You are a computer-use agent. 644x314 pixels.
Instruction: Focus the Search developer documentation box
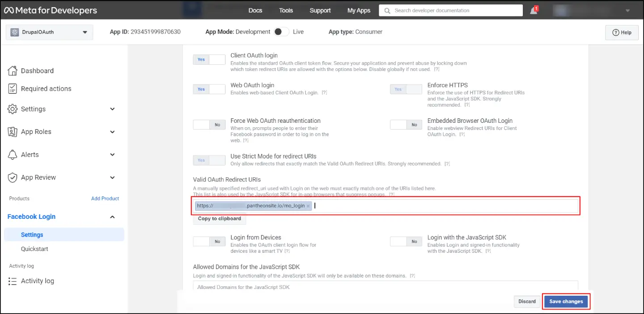(x=451, y=10)
